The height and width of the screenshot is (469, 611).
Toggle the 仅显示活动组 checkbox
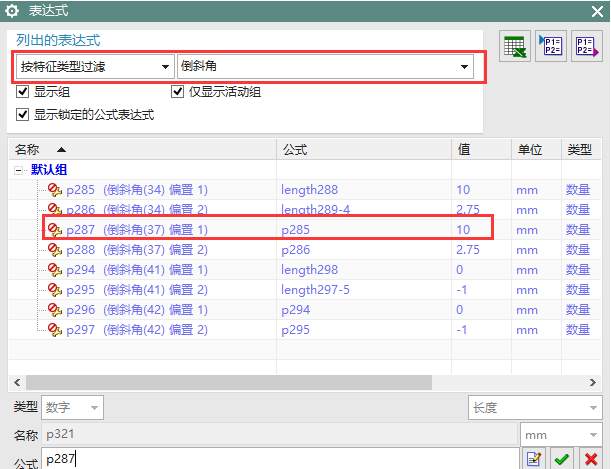(x=179, y=93)
